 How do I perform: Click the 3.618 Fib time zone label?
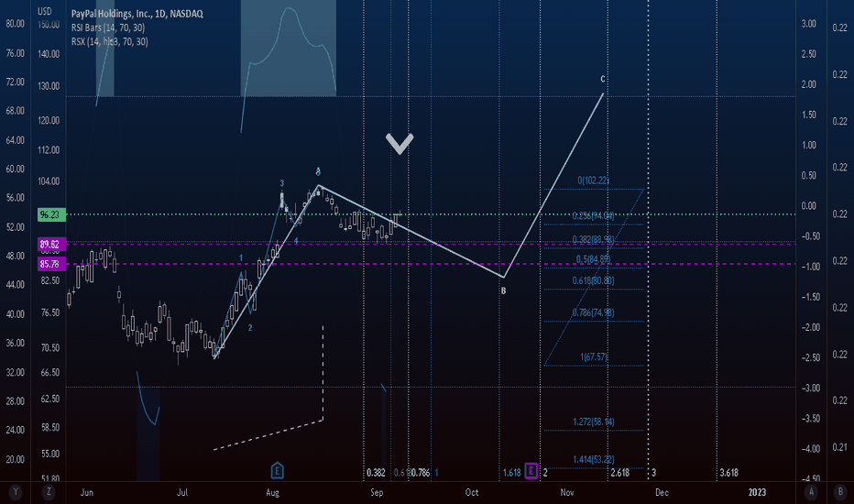pyautogui.click(x=728, y=473)
